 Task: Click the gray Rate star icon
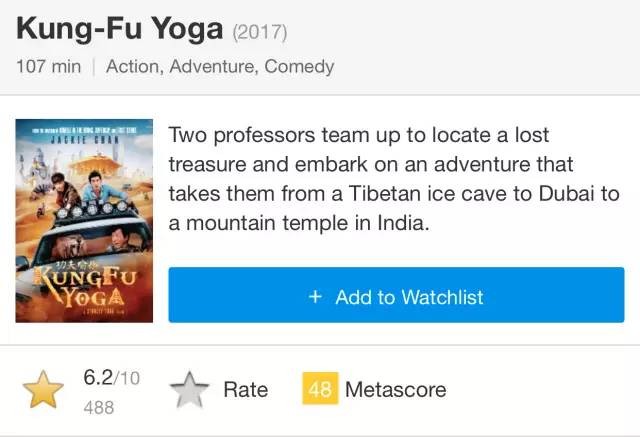[x=188, y=390]
